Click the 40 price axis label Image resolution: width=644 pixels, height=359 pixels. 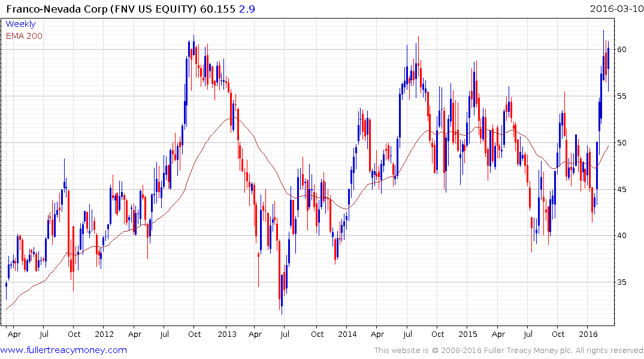pos(622,236)
